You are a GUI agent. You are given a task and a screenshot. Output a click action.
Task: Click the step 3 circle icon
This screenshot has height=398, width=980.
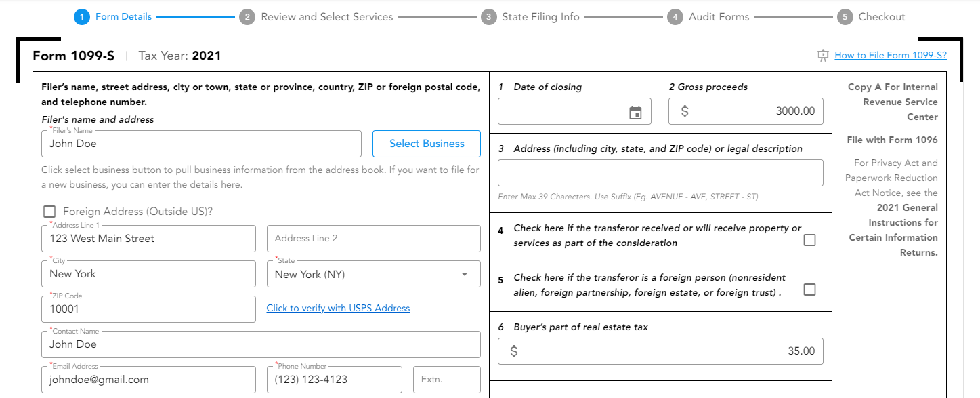click(x=488, y=17)
